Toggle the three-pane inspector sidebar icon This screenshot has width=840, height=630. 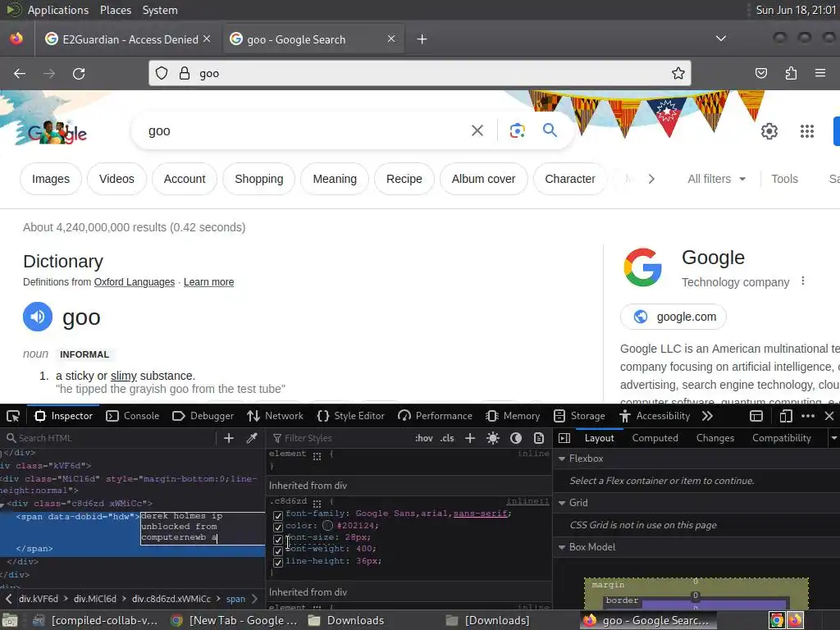564,438
